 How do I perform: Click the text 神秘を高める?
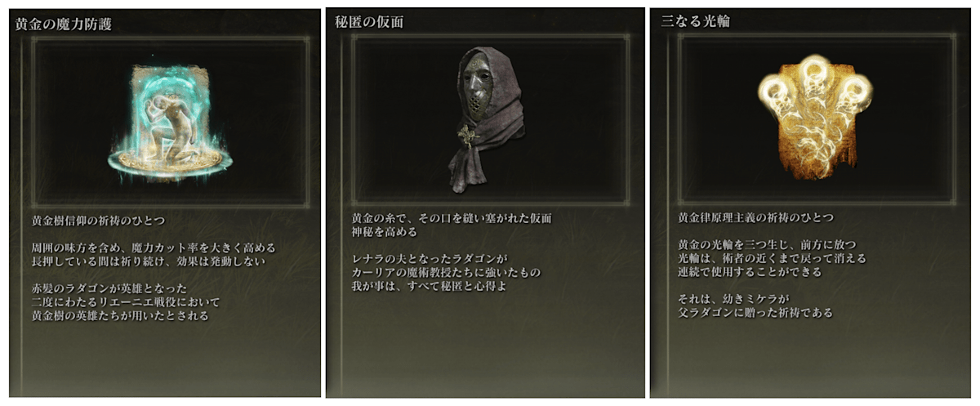point(384,232)
